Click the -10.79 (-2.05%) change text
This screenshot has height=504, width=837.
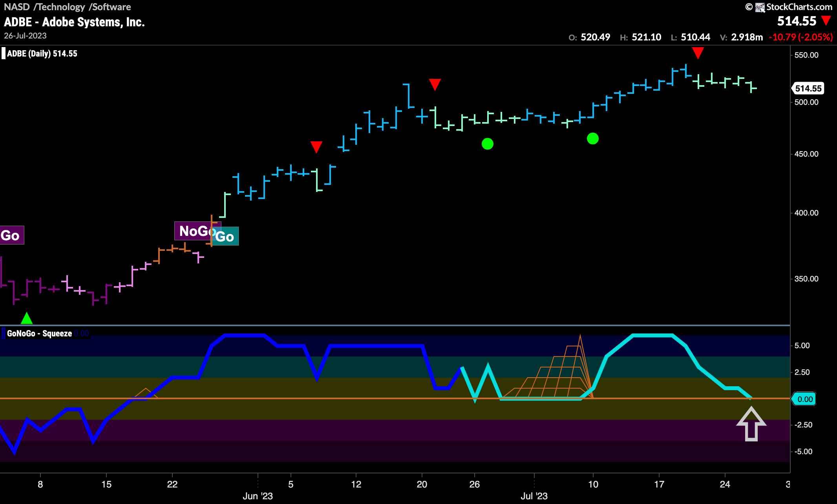point(800,37)
